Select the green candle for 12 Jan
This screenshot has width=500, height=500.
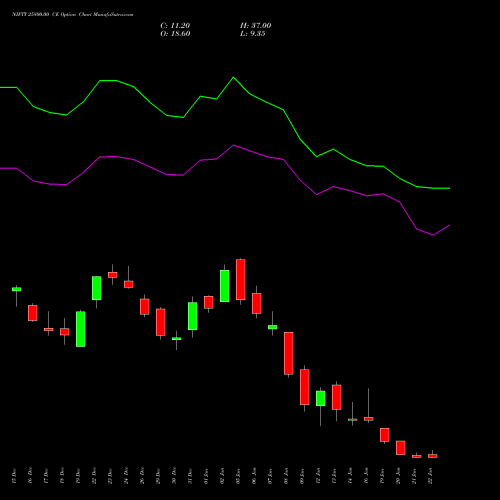pos(320,398)
